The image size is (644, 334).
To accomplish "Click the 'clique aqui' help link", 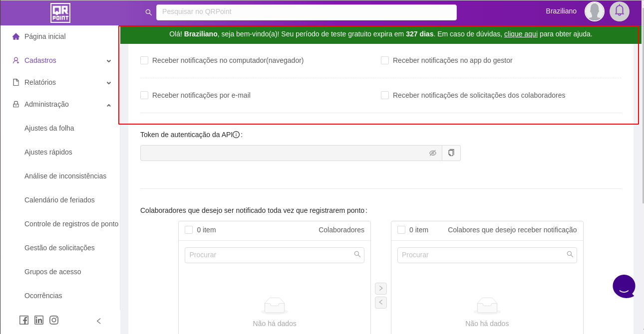I will pos(521,34).
